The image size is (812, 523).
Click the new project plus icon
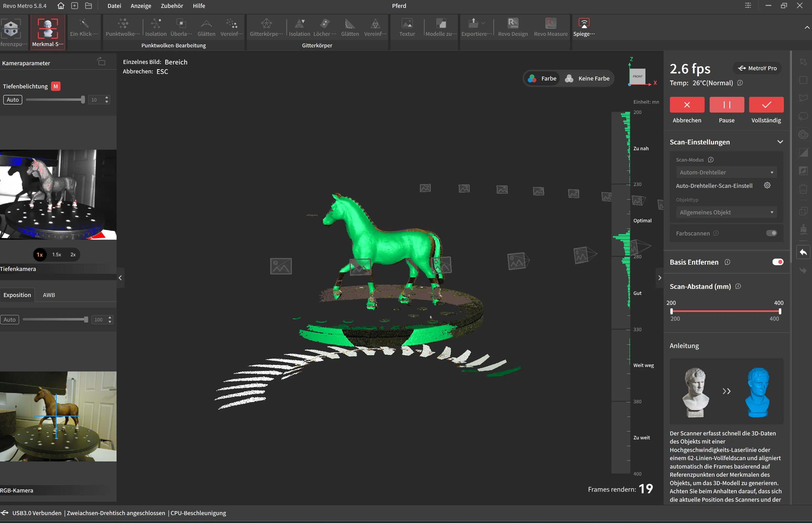75,6
